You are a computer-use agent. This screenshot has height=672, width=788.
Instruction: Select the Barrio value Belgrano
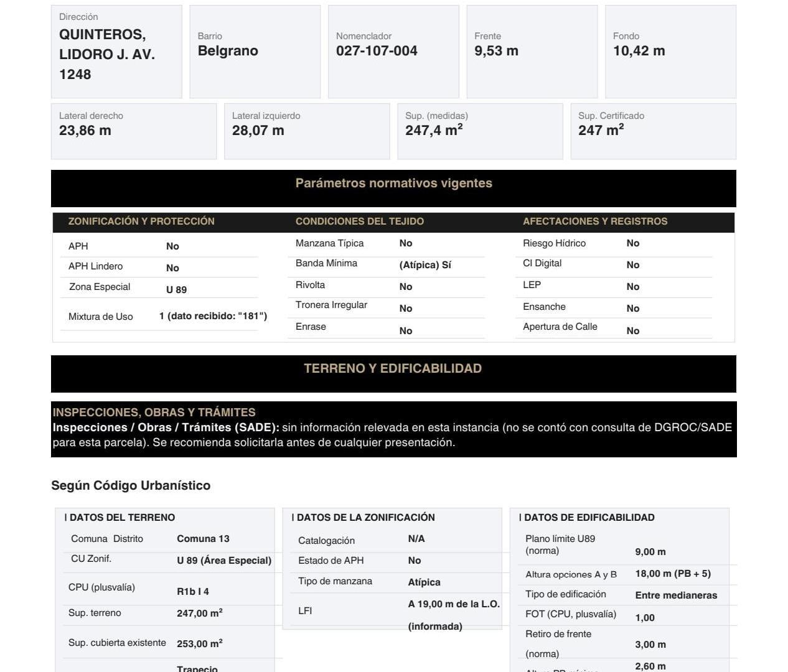[228, 51]
